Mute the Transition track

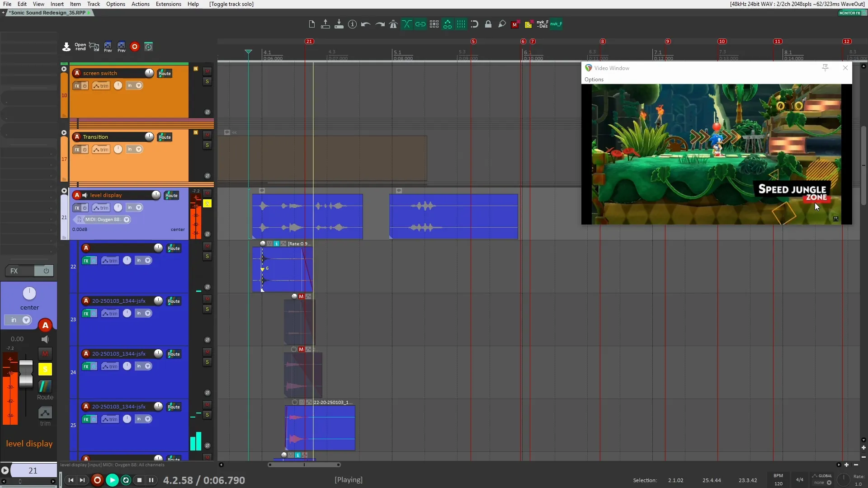[207, 135]
